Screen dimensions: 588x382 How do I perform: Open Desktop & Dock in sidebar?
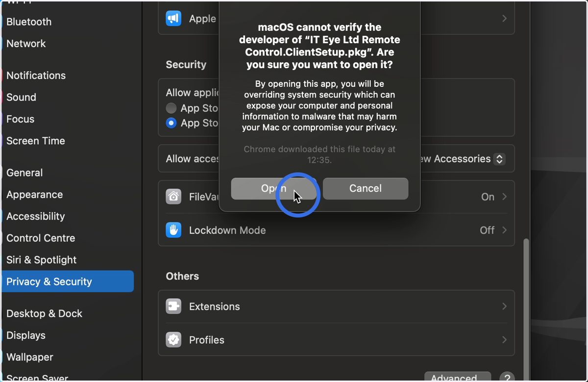pyautogui.click(x=44, y=314)
